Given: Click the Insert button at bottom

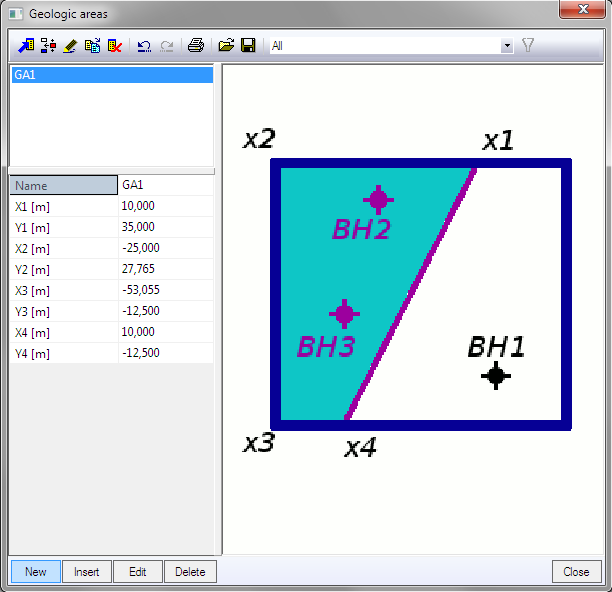Looking at the screenshot, I should click(x=87, y=572).
